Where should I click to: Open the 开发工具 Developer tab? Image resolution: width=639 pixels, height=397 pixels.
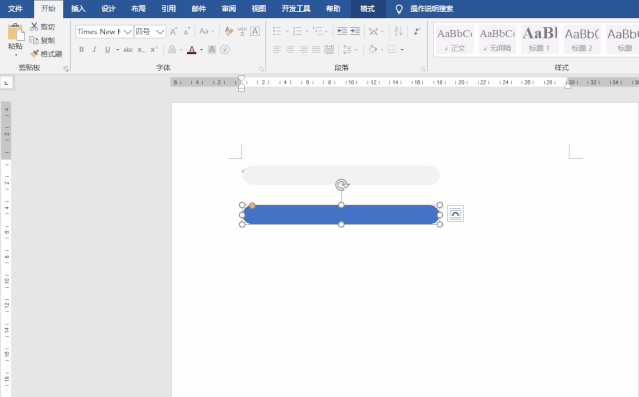click(296, 9)
